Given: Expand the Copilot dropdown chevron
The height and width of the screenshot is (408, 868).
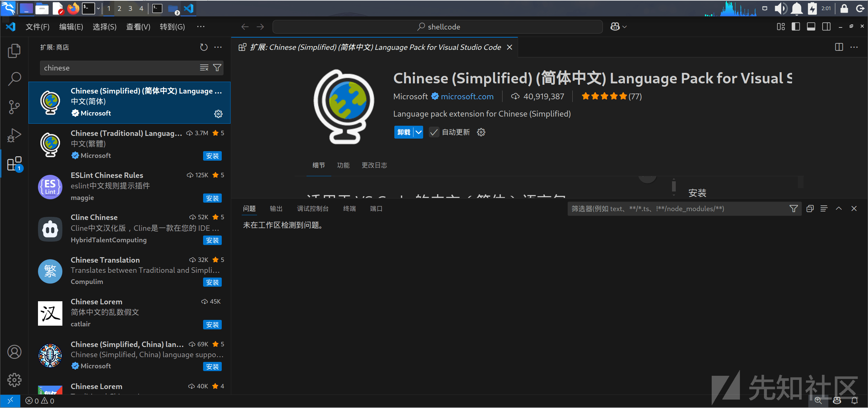Looking at the screenshot, I should 625,27.
